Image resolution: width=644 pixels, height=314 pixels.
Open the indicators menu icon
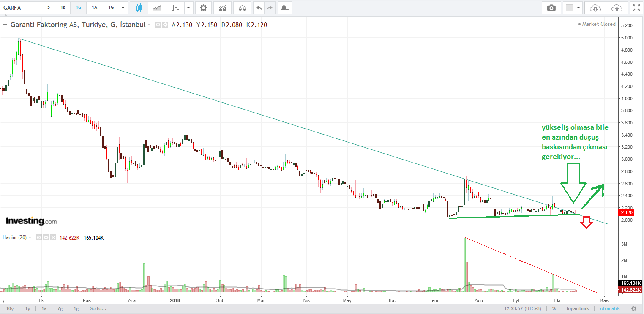click(x=222, y=7)
